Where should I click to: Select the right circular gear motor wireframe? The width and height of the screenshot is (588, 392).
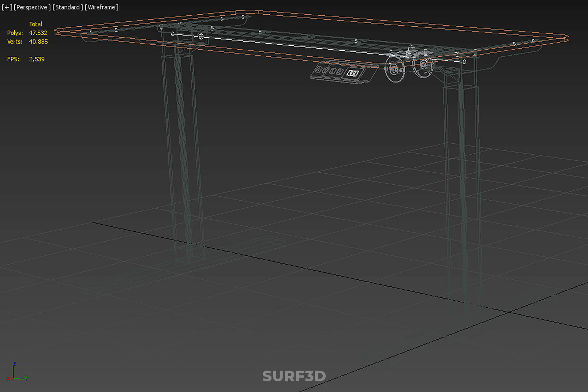(x=423, y=66)
